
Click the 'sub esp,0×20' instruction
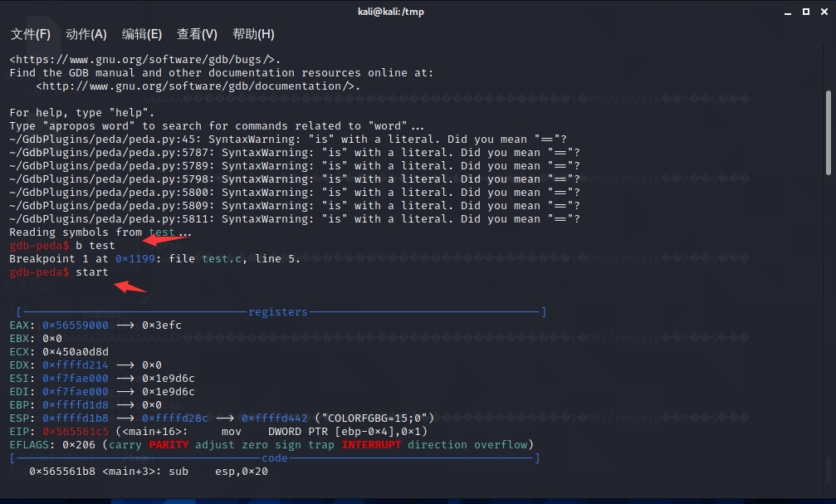coord(218,472)
